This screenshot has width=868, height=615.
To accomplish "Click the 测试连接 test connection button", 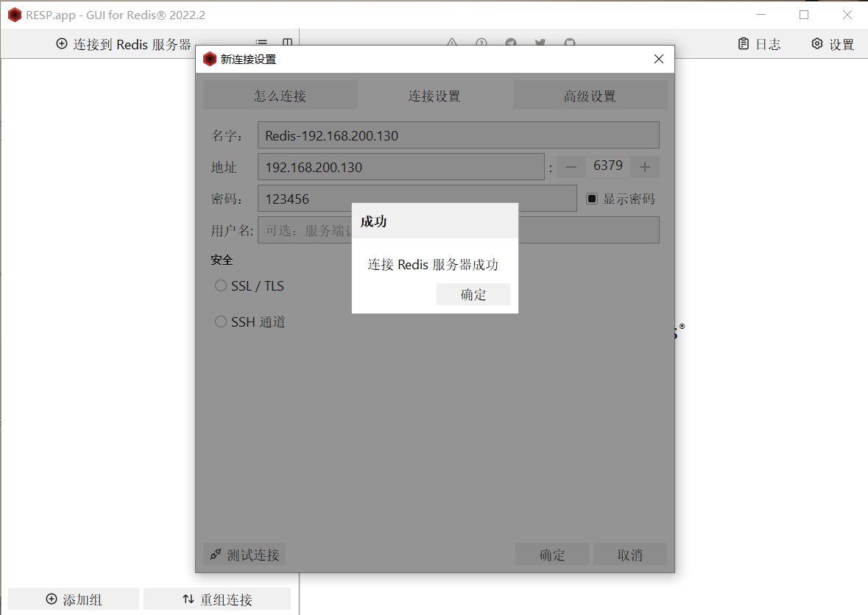I will point(244,554).
